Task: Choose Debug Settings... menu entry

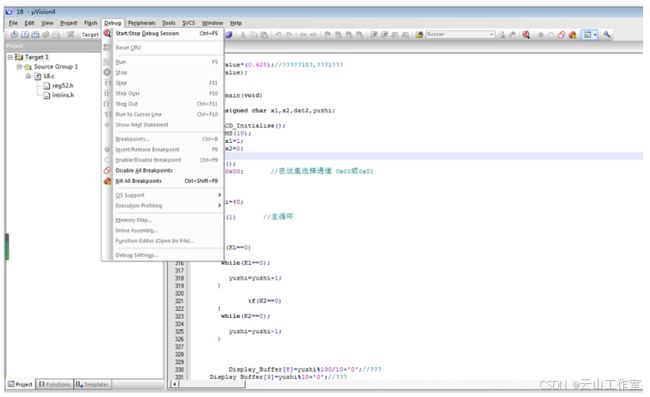Action: click(162, 255)
